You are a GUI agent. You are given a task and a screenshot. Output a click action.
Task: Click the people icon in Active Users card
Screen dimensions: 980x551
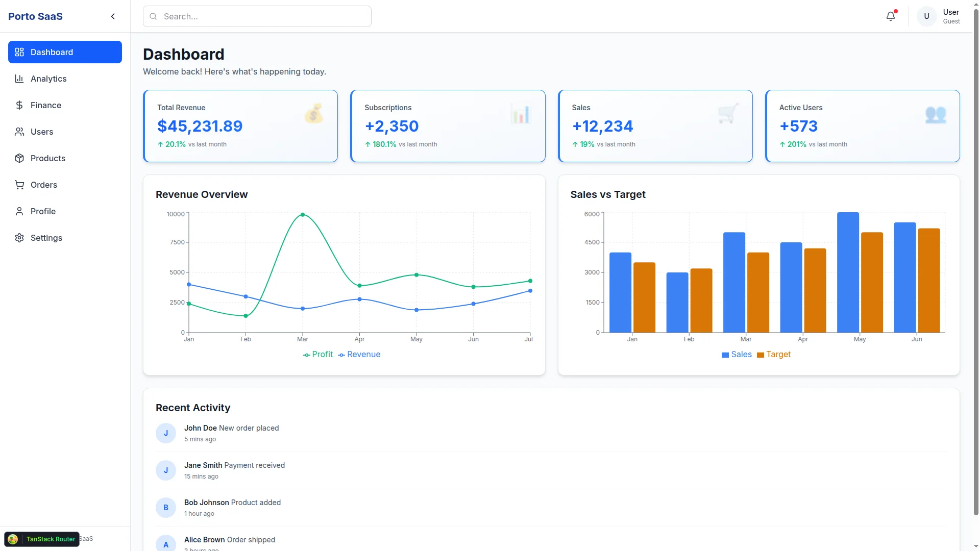click(x=936, y=113)
